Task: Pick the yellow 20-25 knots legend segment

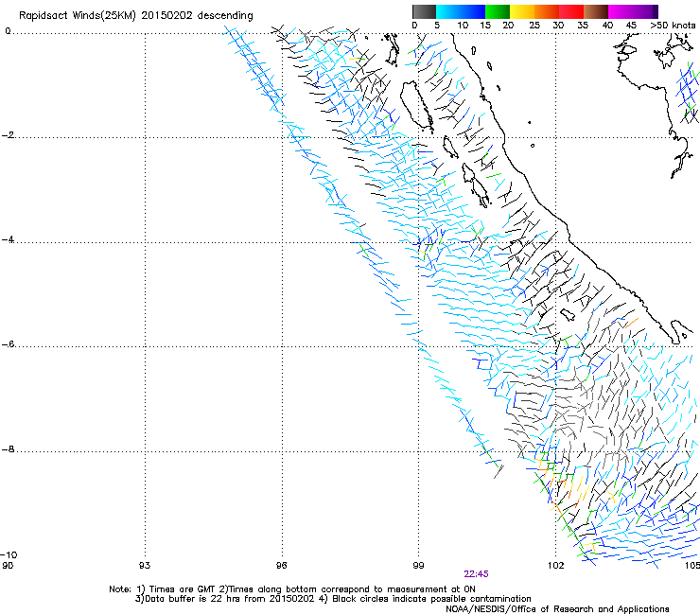Action: (x=522, y=11)
